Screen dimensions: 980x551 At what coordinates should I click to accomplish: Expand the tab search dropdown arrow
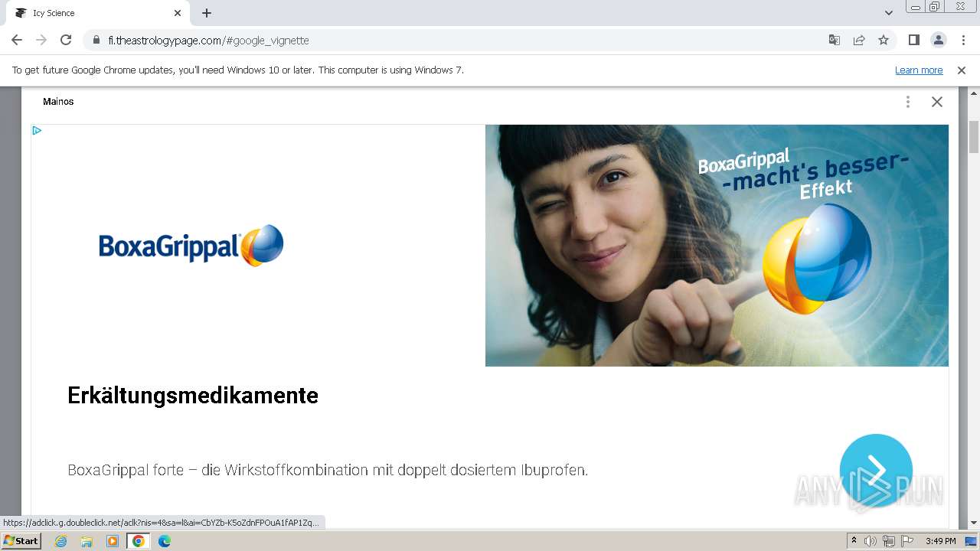(889, 13)
